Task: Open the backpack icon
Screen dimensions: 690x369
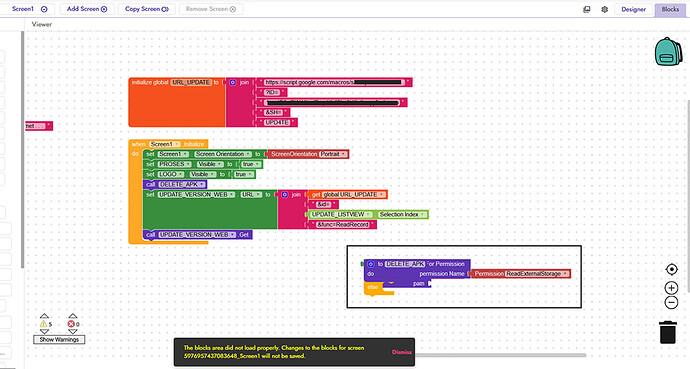Action: tap(669, 51)
